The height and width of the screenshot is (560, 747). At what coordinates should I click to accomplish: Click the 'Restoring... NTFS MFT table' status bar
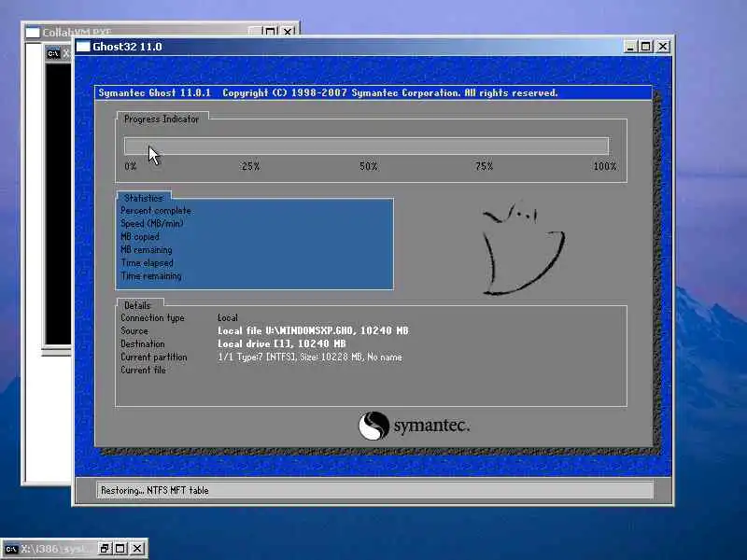pyautogui.click(x=375, y=490)
